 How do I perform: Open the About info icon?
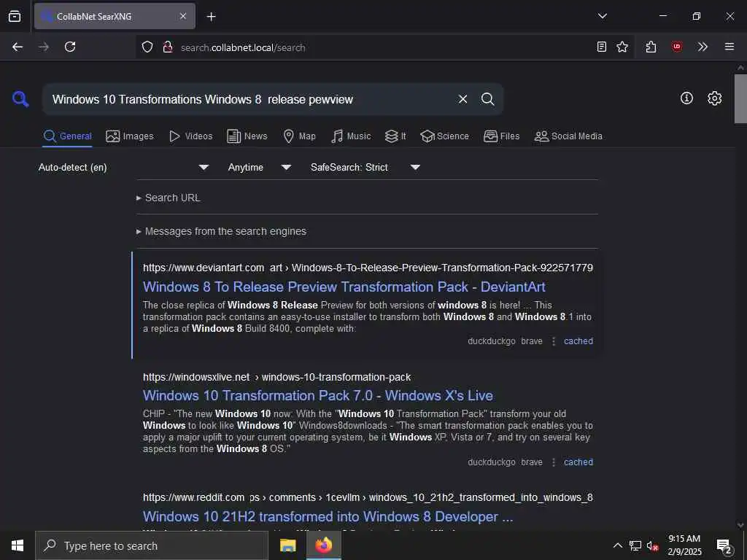(x=686, y=98)
